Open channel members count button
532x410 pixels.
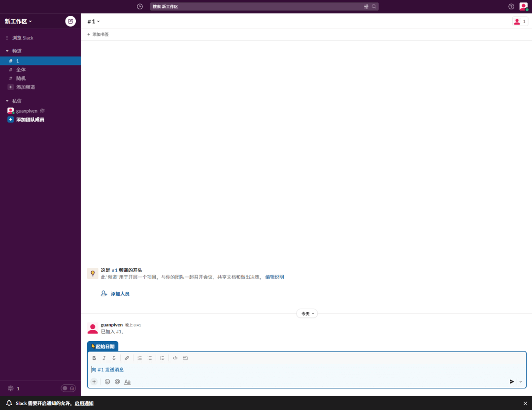click(x=520, y=21)
